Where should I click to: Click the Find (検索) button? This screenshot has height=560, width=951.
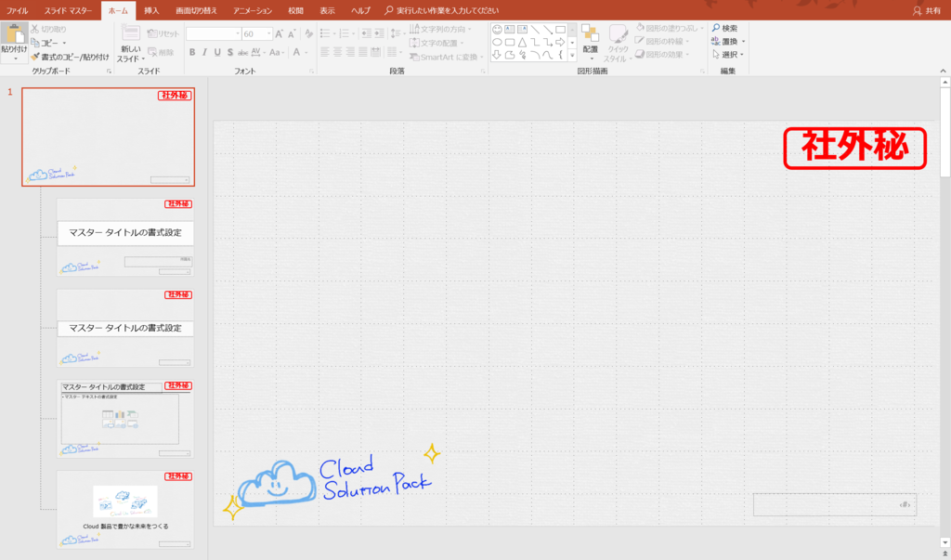tap(724, 28)
